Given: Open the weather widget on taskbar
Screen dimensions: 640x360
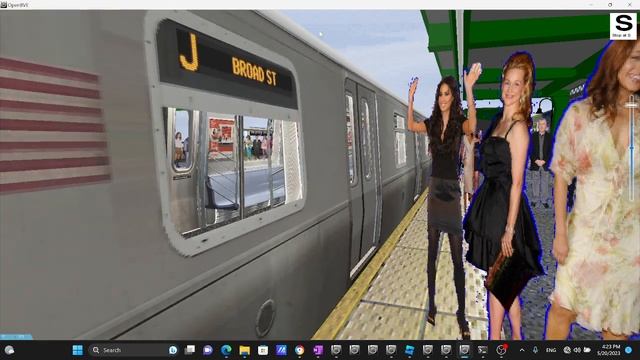Looking at the screenshot, I should point(9,350).
